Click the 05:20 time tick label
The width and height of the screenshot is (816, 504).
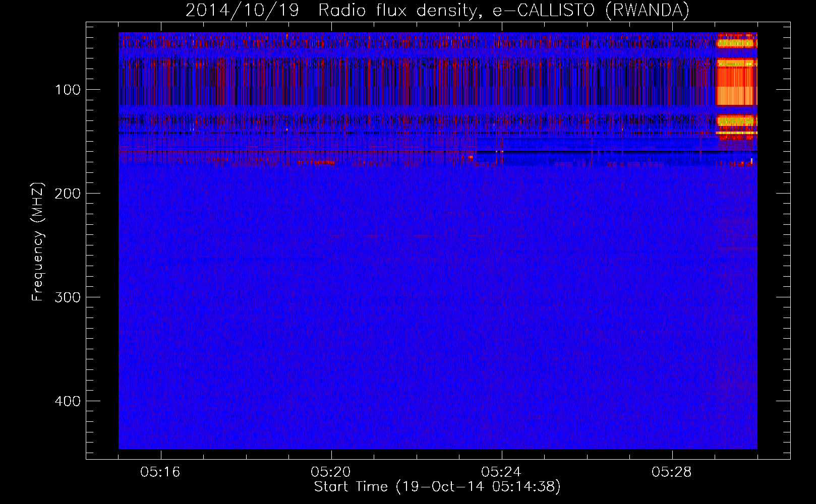[331, 472]
